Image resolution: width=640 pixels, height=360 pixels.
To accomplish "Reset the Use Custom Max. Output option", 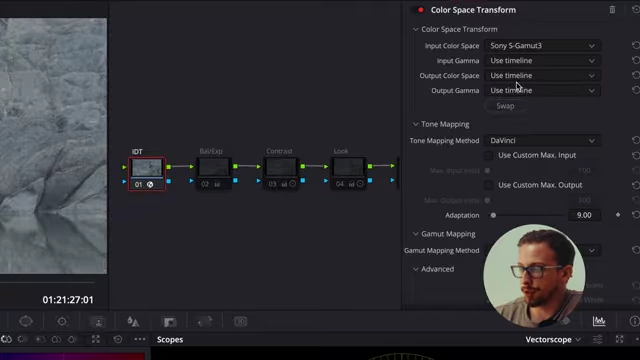I will pos(636,185).
